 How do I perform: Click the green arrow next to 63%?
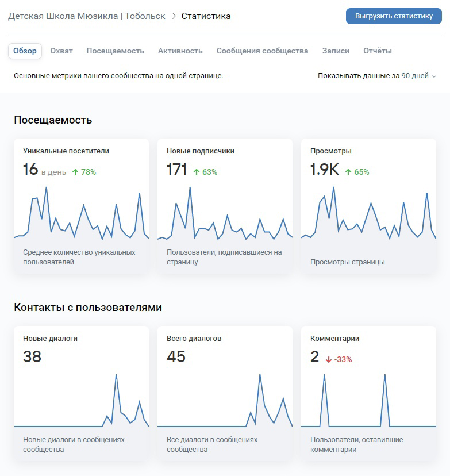coord(197,172)
